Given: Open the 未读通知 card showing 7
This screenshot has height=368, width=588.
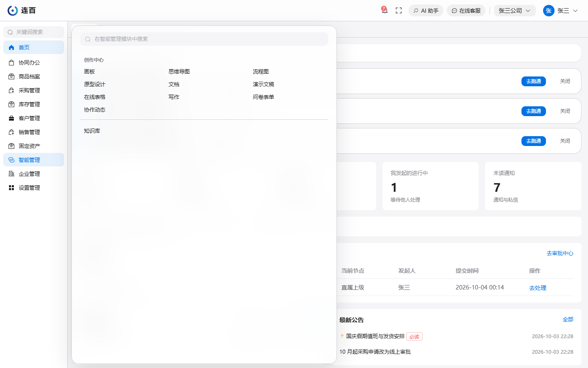Looking at the screenshot, I should tap(533, 186).
